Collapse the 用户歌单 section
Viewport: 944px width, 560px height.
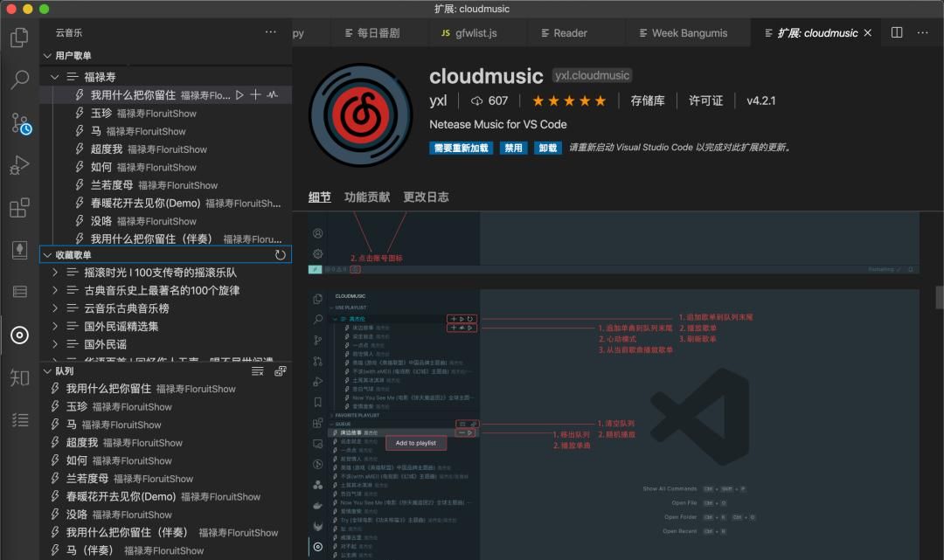click(x=48, y=55)
